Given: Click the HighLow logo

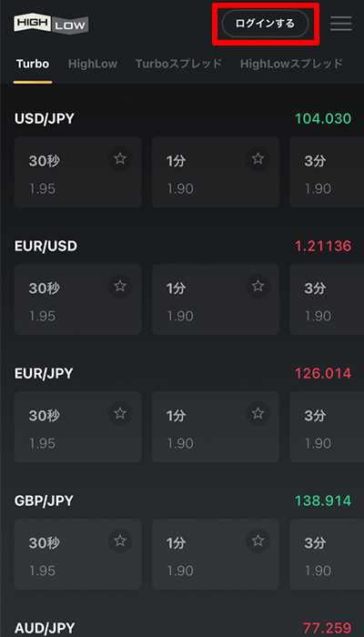Looking at the screenshot, I should (51, 25).
